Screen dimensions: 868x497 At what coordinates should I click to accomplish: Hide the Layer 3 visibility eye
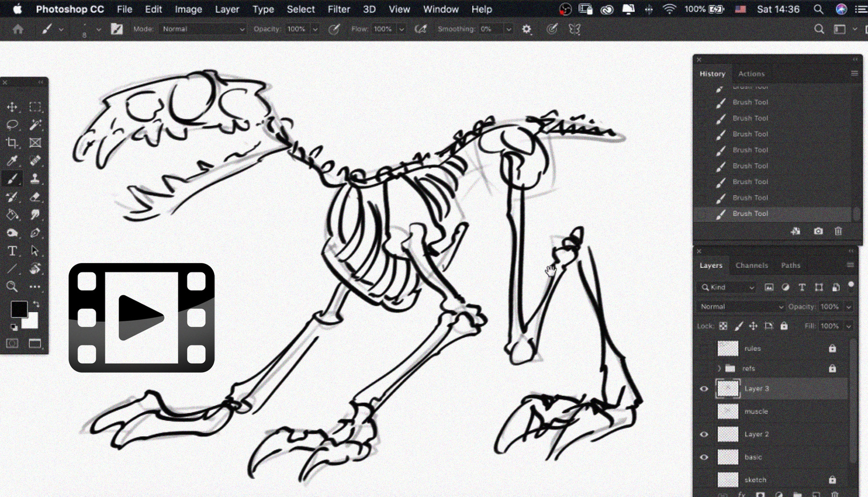704,389
